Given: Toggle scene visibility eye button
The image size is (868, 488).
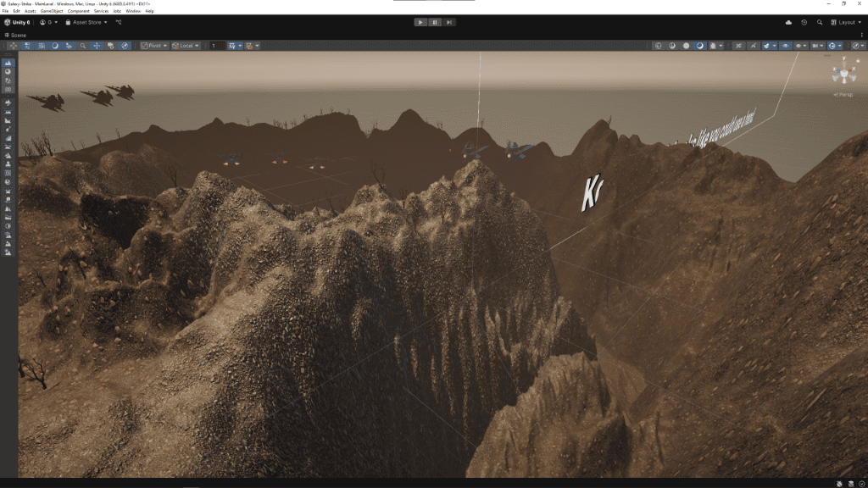Looking at the screenshot, I should (785, 46).
